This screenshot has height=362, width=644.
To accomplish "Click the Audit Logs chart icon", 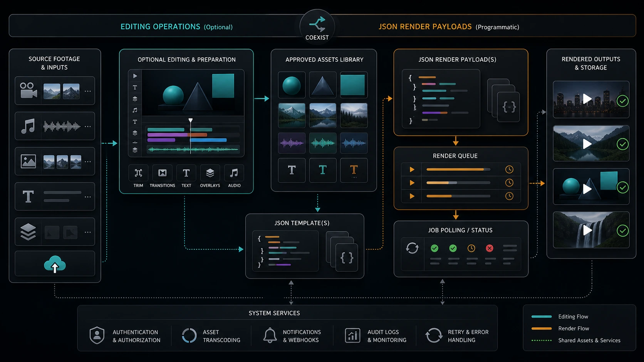I will [352, 335].
